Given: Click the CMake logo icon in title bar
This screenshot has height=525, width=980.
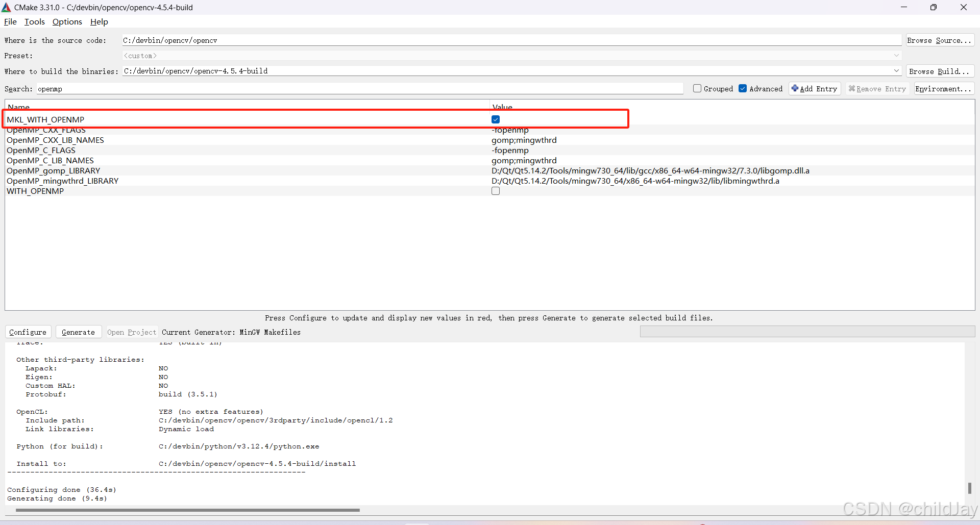Looking at the screenshot, I should (x=6, y=7).
